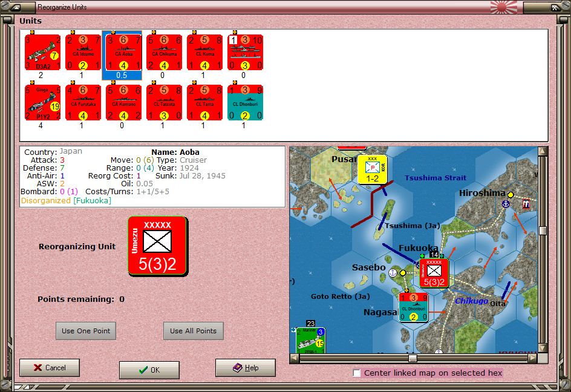The image size is (571, 392).
Task: Pick the CL Tama light cruiser counter
Action: point(204,102)
